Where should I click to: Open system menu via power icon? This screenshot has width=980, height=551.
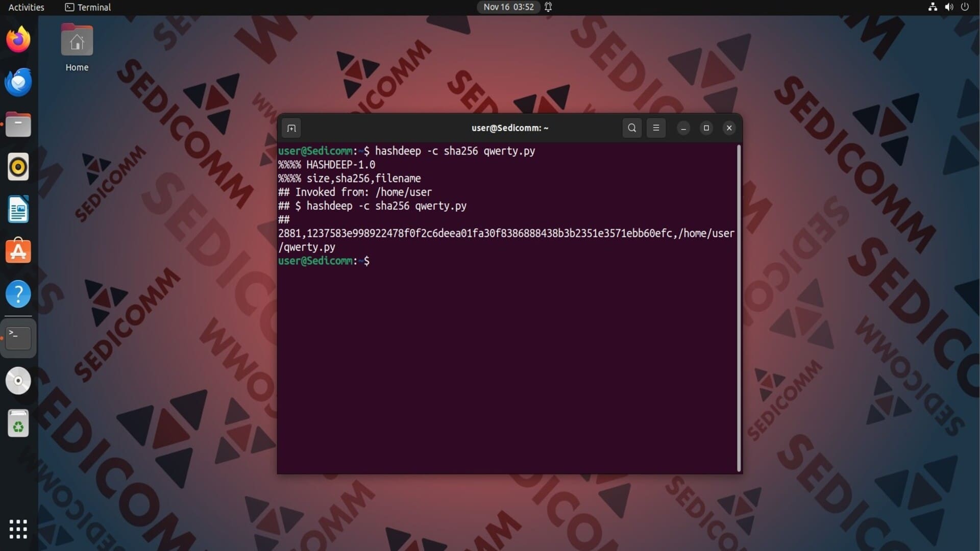[965, 7]
